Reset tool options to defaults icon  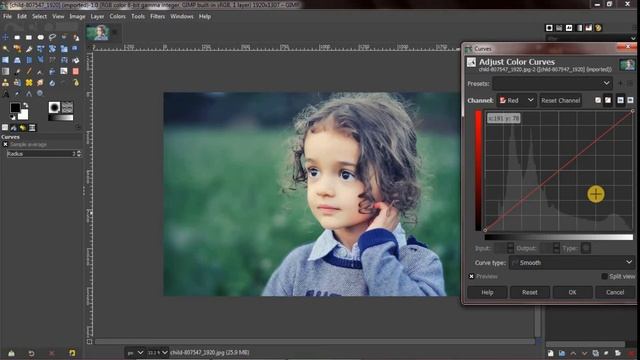(x=72, y=353)
